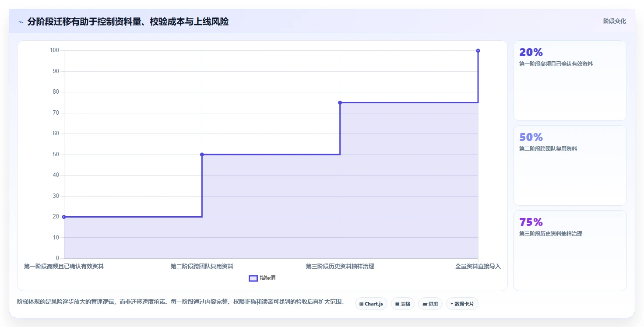Click the data point at value 75

(340, 102)
